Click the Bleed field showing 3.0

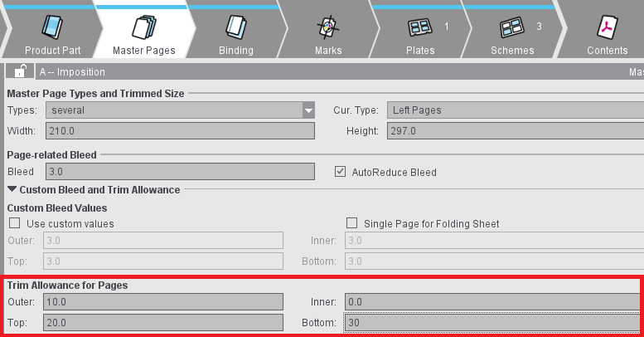coord(180,172)
